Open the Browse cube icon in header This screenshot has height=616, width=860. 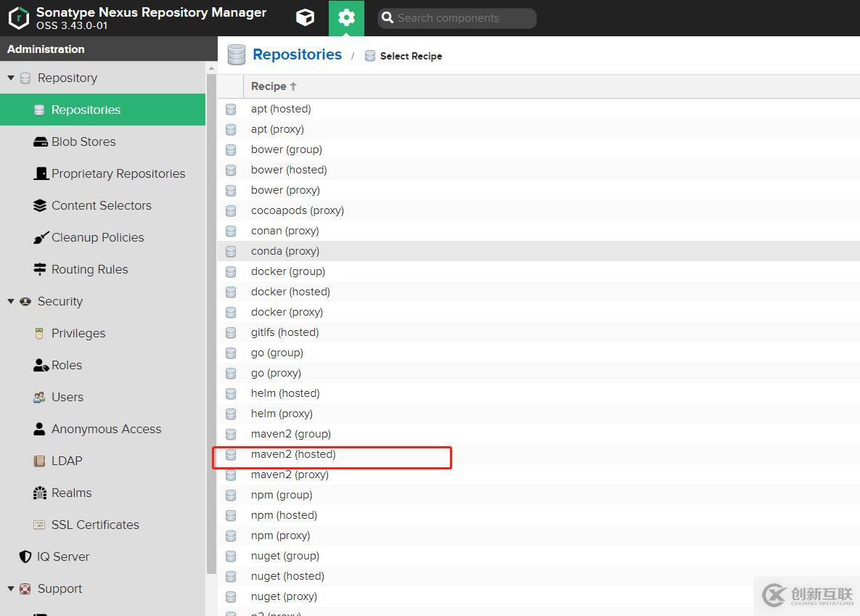point(305,17)
